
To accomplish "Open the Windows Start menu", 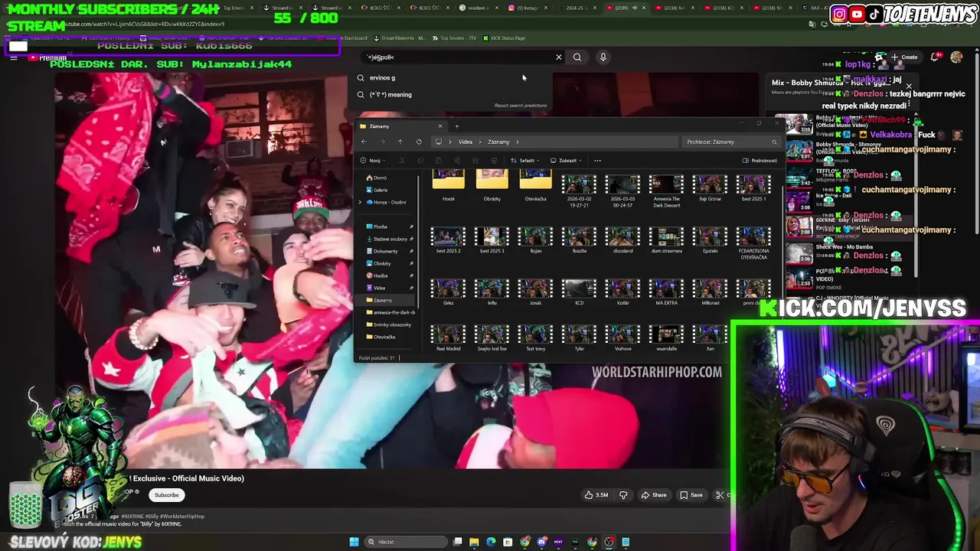I will 354,542.
